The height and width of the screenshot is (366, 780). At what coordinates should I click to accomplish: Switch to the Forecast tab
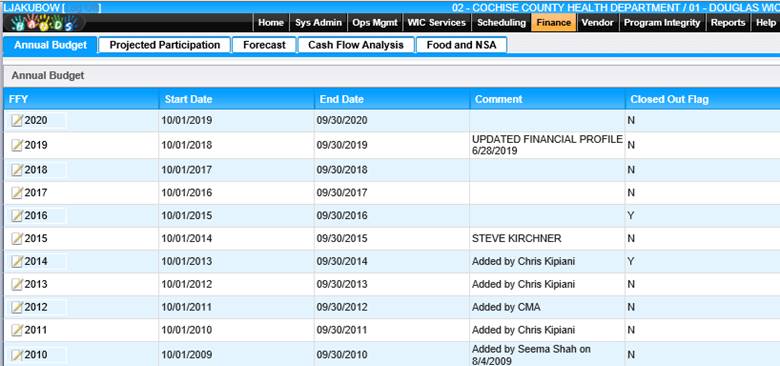[x=264, y=45]
